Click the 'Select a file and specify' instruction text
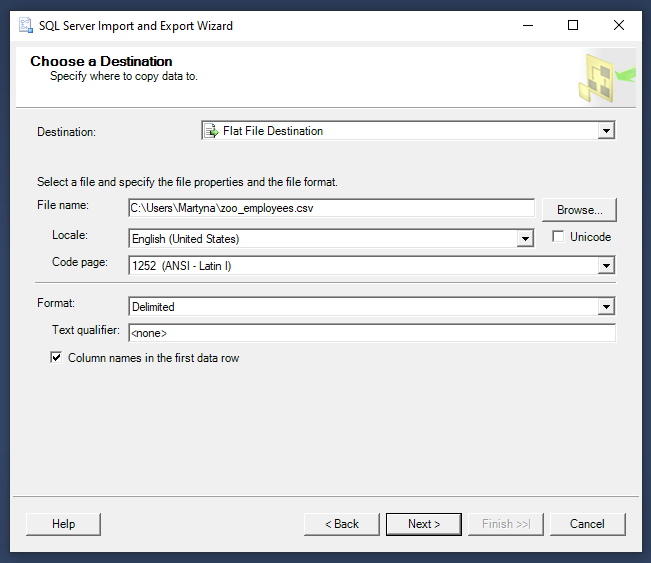The image size is (651, 563). 187,182
